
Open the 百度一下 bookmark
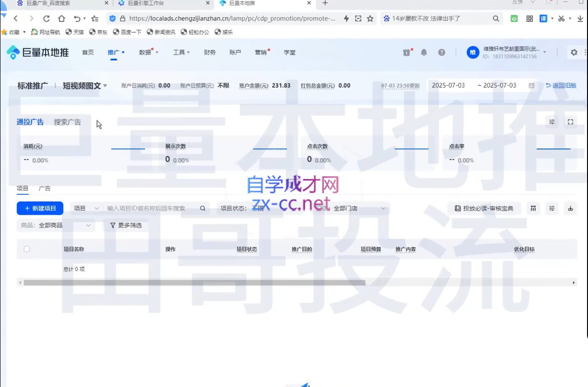pos(128,32)
